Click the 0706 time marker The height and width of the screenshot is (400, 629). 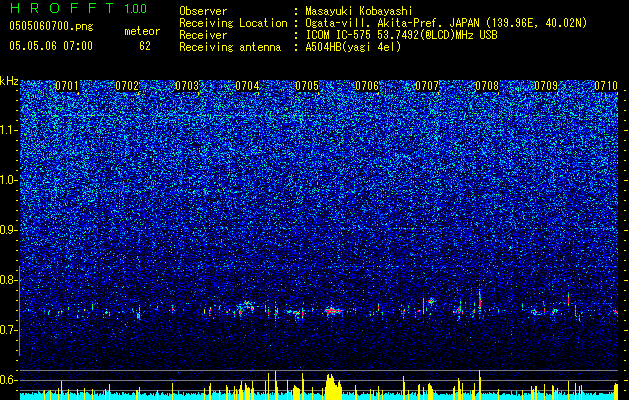(367, 86)
